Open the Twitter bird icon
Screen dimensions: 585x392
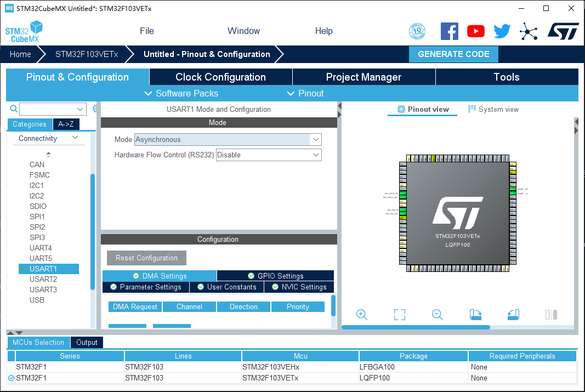tap(502, 31)
